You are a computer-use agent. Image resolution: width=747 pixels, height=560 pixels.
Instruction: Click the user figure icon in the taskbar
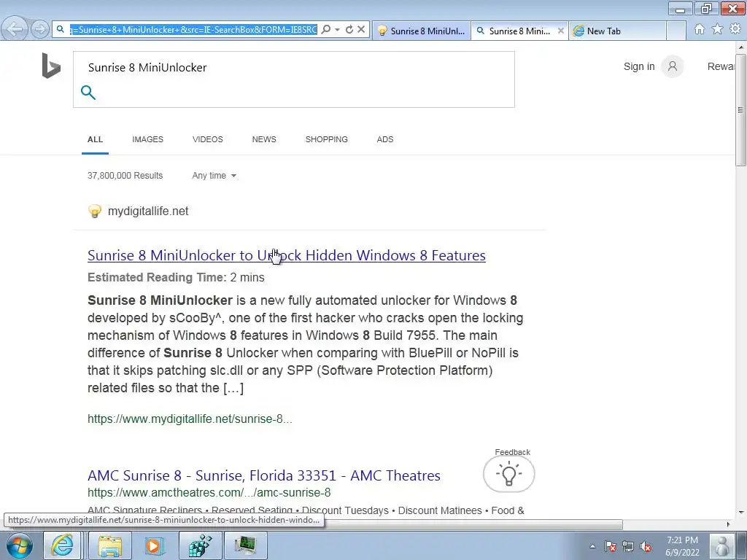pyautogui.click(x=722, y=546)
